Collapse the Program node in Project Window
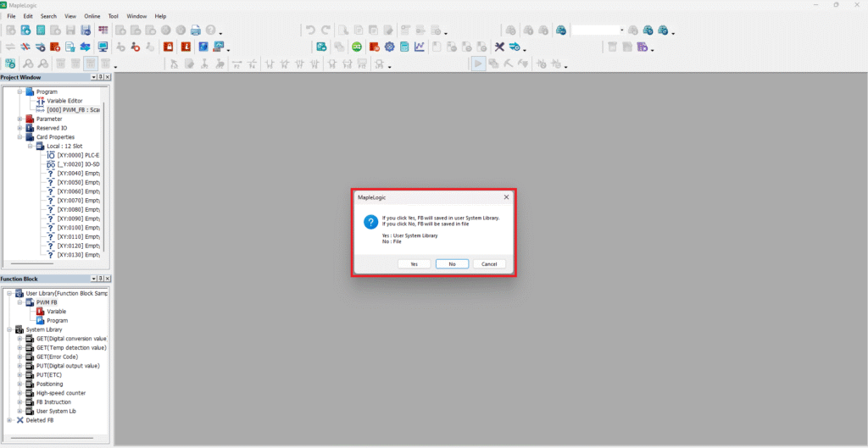 click(20, 91)
